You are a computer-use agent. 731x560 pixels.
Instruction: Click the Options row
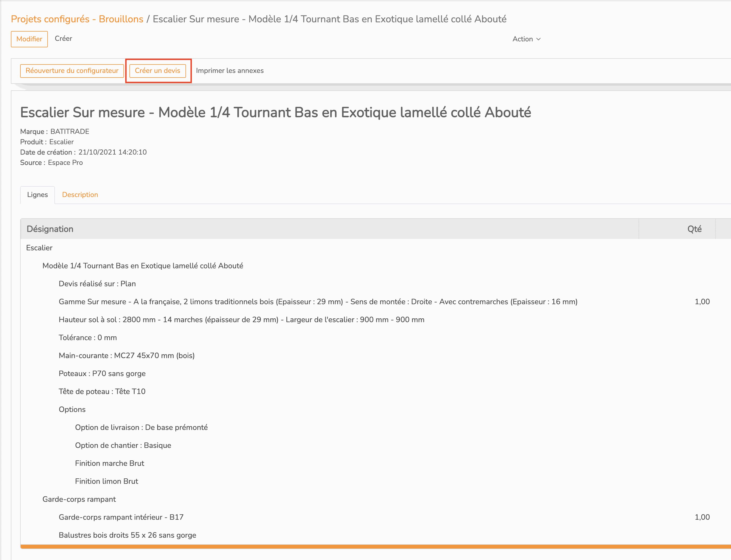(376, 409)
